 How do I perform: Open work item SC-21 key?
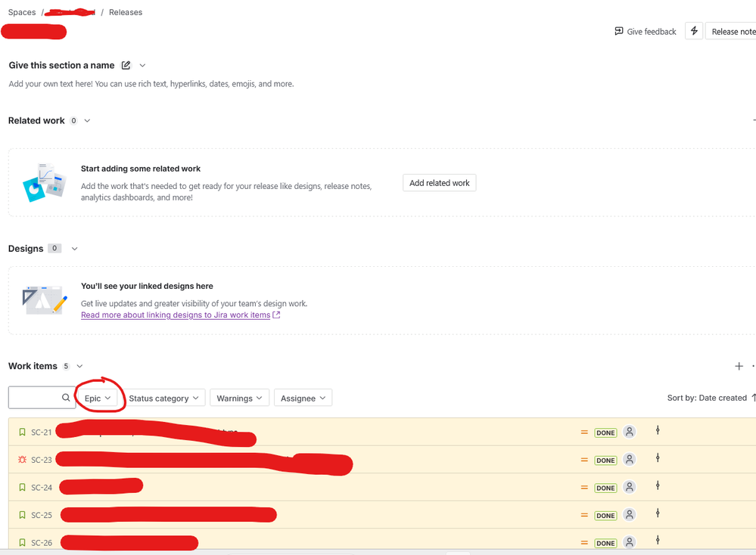(x=42, y=433)
